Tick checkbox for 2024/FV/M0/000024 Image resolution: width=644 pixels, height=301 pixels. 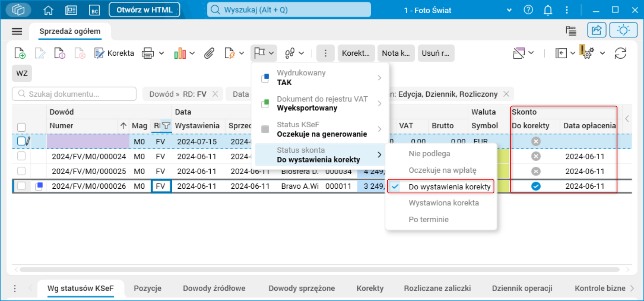(21, 156)
